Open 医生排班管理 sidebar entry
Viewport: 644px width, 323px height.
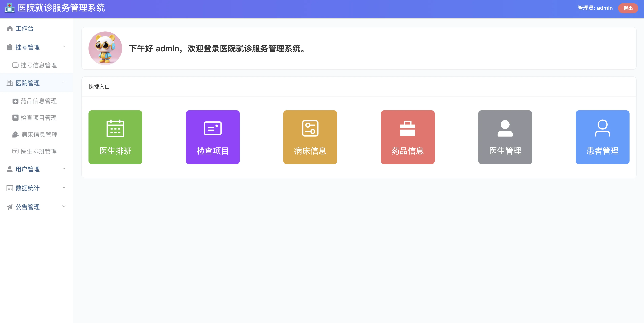pyautogui.click(x=39, y=151)
